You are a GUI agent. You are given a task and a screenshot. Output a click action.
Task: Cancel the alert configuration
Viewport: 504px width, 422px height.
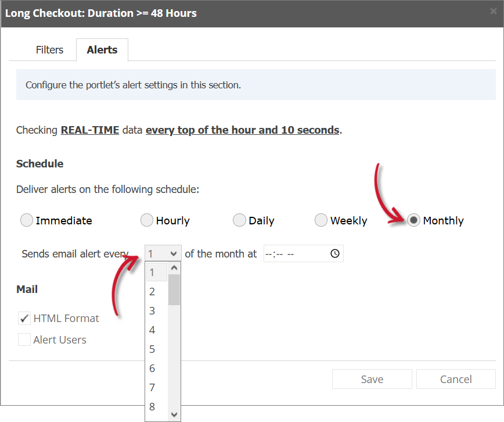click(x=456, y=379)
